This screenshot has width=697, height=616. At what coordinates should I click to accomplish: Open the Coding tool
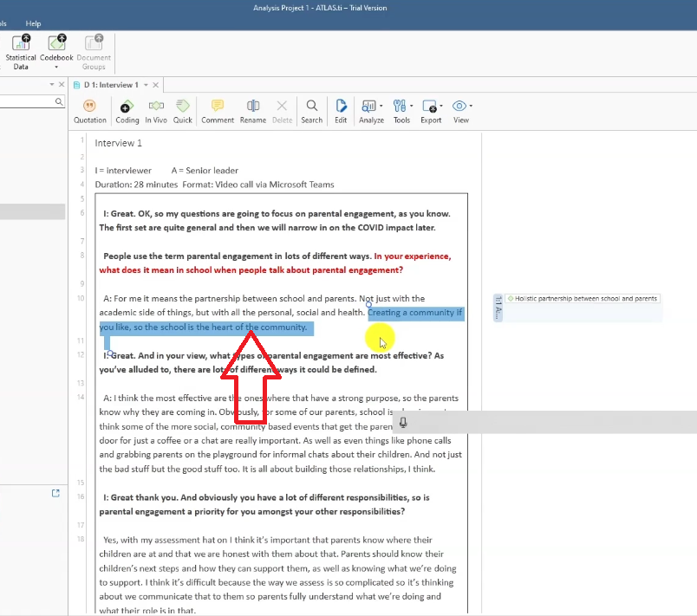(x=127, y=110)
